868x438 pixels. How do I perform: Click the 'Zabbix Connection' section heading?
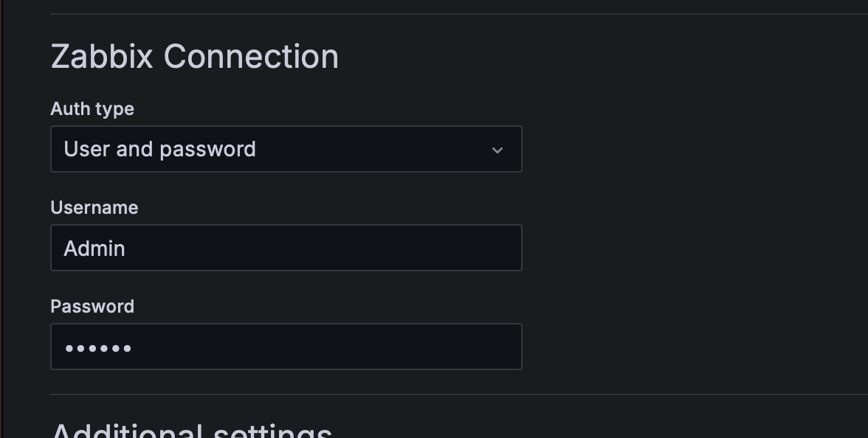point(194,57)
